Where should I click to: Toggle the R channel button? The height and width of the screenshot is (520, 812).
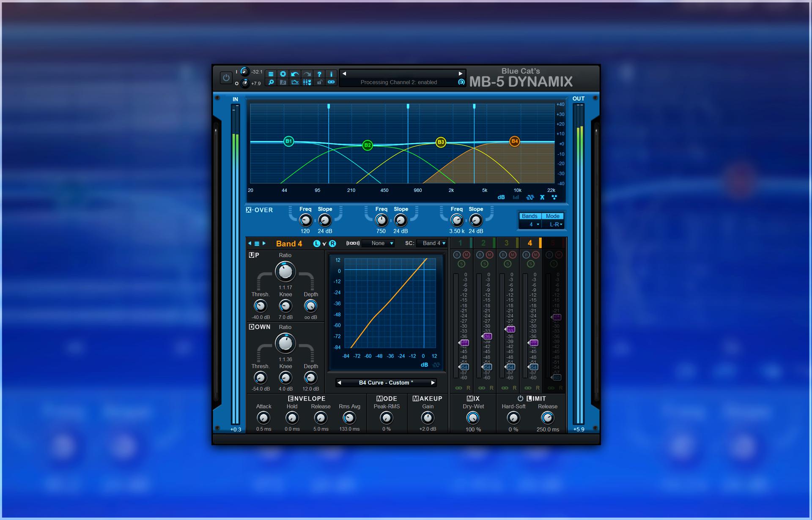(x=332, y=244)
